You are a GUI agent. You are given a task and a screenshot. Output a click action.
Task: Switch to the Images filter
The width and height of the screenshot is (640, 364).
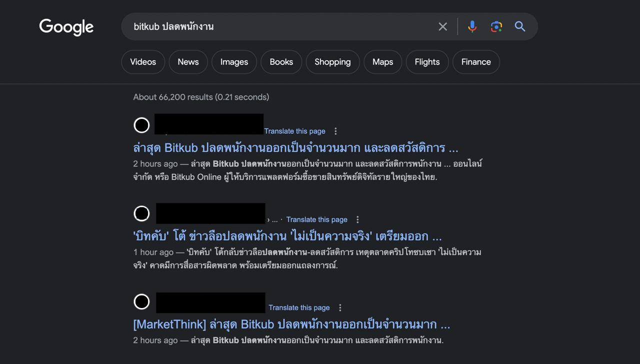pyautogui.click(x=234, y=62)
